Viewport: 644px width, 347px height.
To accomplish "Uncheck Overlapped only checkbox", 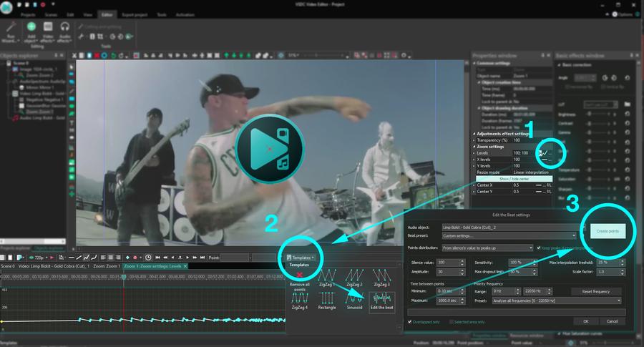I will tap(409, 322).
